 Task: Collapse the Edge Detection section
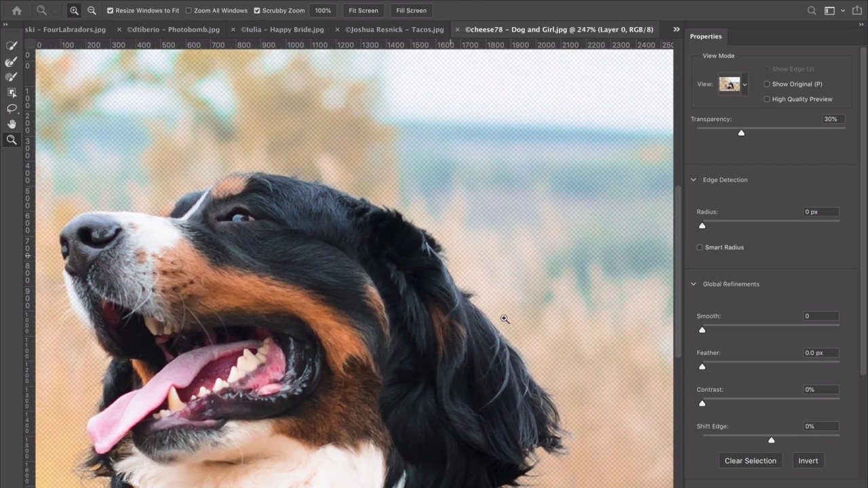pyautogui.click(x=693, y=180)
